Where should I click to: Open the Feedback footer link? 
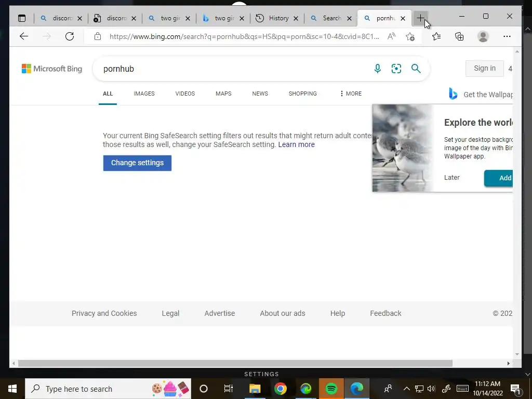click(385, 313)
